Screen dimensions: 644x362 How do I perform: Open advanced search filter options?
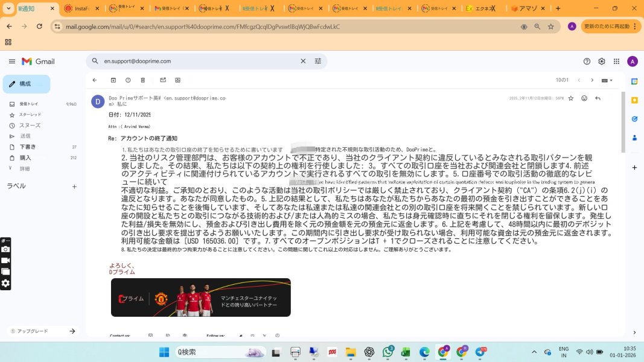[x=318, y=61]
